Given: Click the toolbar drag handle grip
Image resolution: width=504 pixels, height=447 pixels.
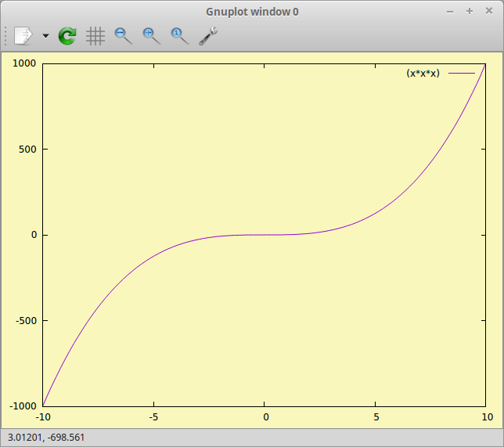Looking at the screenshot, I should click(x=6, y=35).
